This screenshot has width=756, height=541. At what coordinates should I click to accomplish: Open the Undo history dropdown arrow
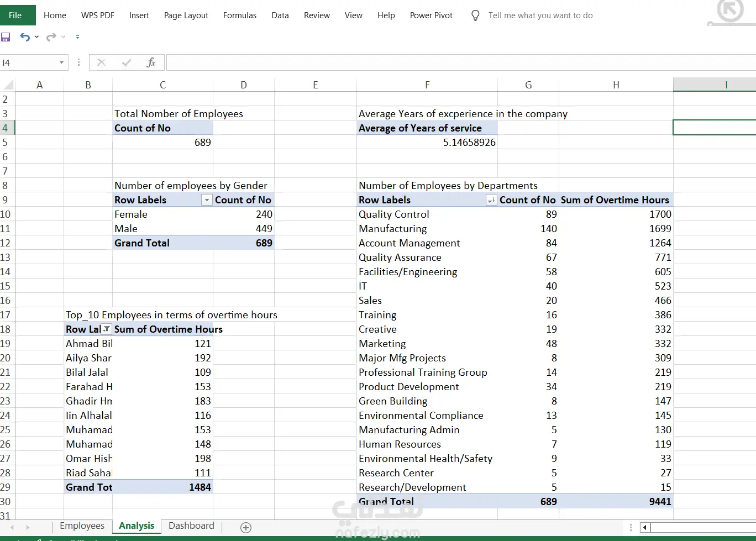pos(36,37)
